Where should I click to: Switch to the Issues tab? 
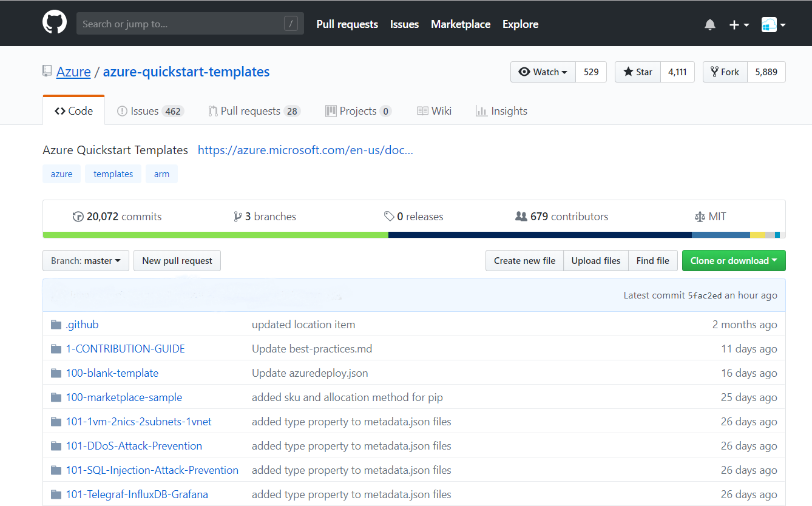[150, 111]
